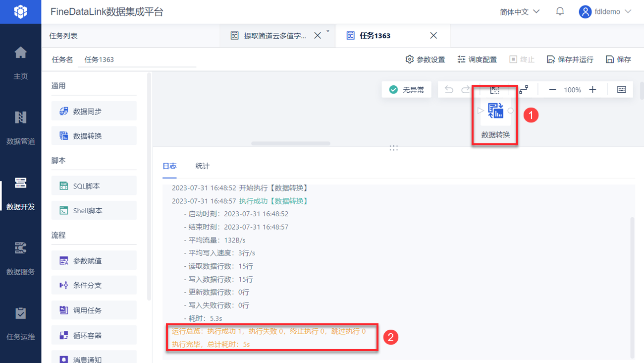The image size is (644, 363).
Task: Click the FineDataLink cube logo
Action: [20, 11]
